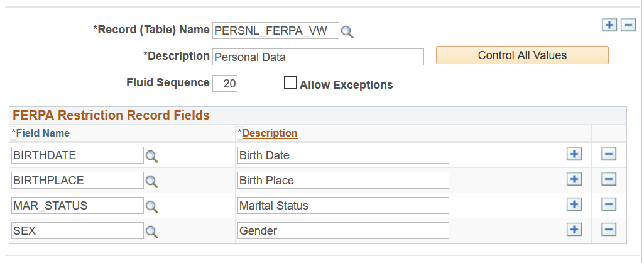644x263 pixels.
Task: Add a row after Marital Status
Action: 574,205
